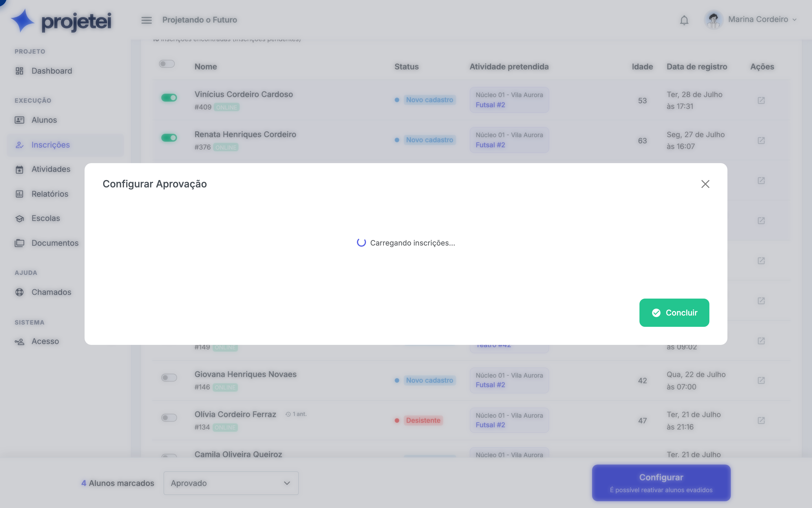
Task: Open notifications bell
Action: 684,20
